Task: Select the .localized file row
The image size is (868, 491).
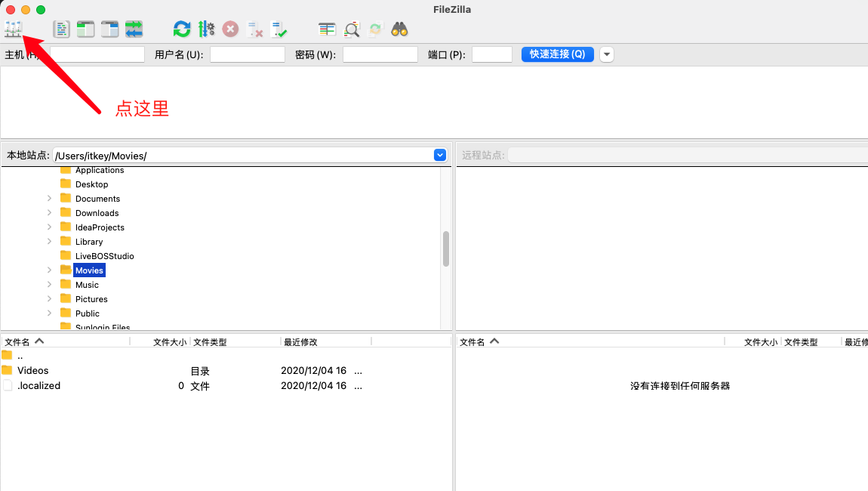Action: (226, 386)
